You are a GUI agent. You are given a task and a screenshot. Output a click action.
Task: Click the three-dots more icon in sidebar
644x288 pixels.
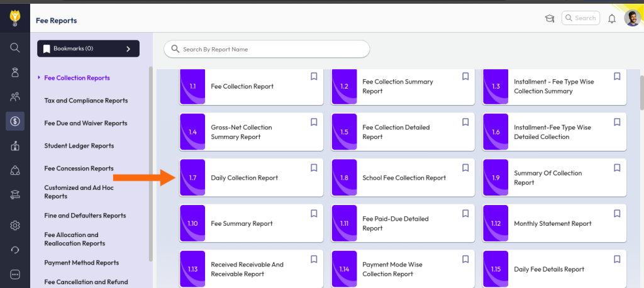pyautogui.click(x=15, y=274)
